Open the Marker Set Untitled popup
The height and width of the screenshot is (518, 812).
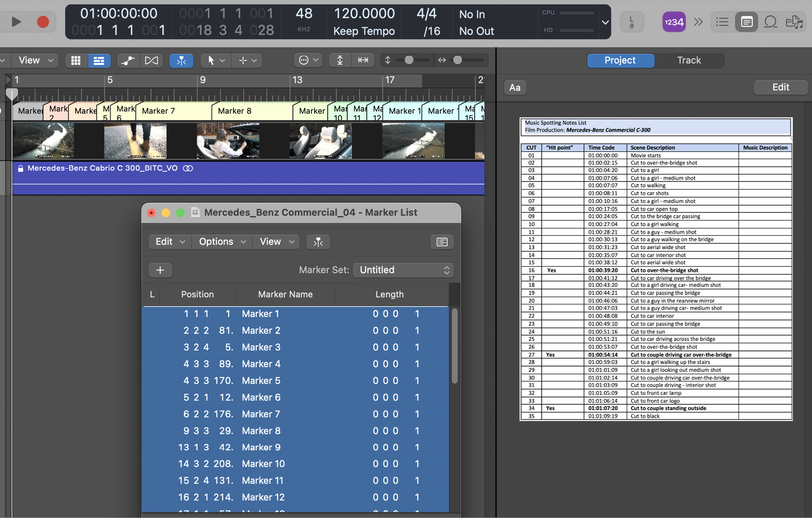coord(403,270)
